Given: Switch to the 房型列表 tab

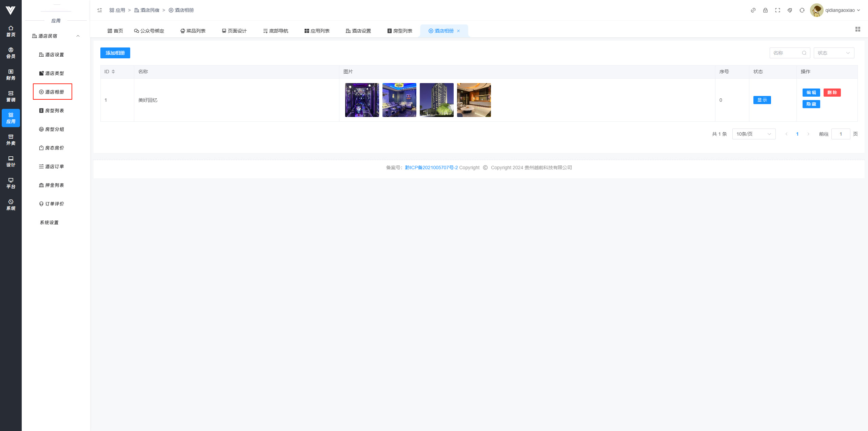Looking at the screenshot, I should 400,31.
